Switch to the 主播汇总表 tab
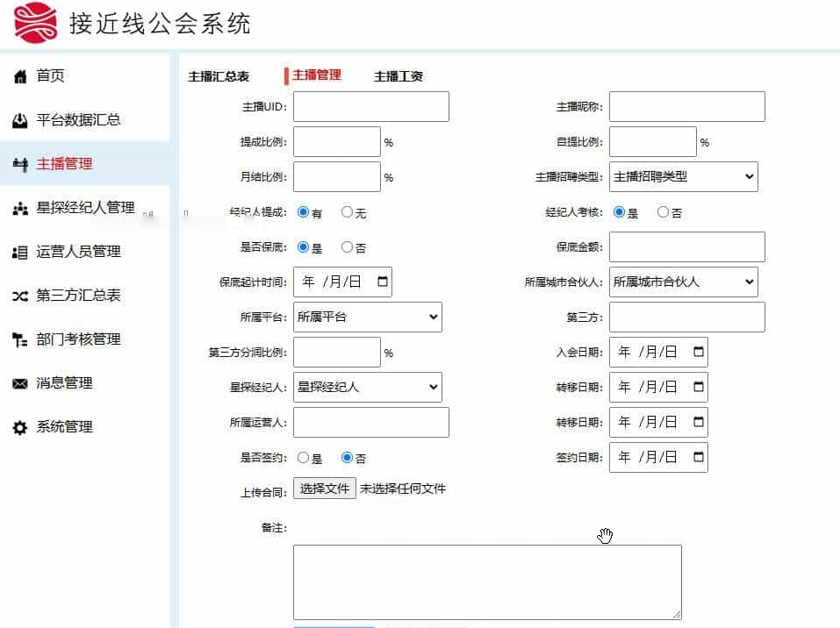The width and height of the screenshot is (840, 628). click(x=219, y=76)
